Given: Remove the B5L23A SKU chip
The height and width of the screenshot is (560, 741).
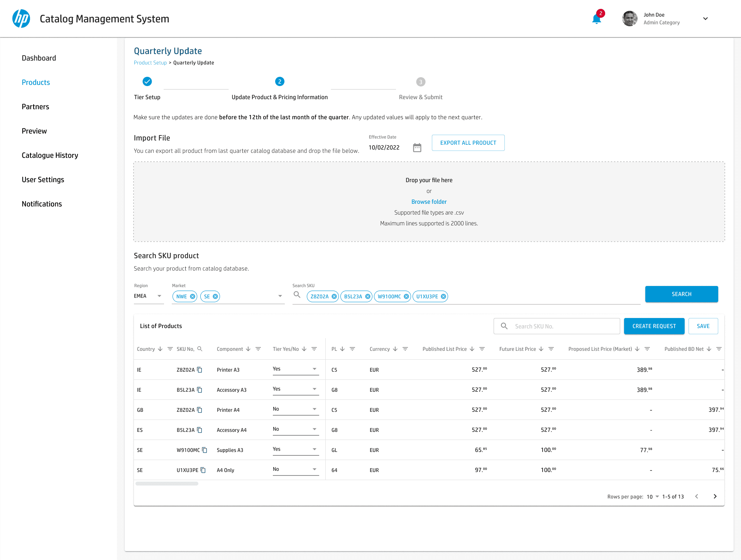Looking at the screenshot, I should tap(368, 296).
